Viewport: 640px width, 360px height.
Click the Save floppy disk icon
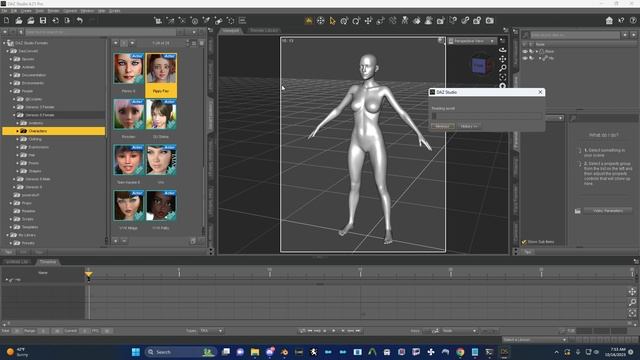(x=43, y=20)
